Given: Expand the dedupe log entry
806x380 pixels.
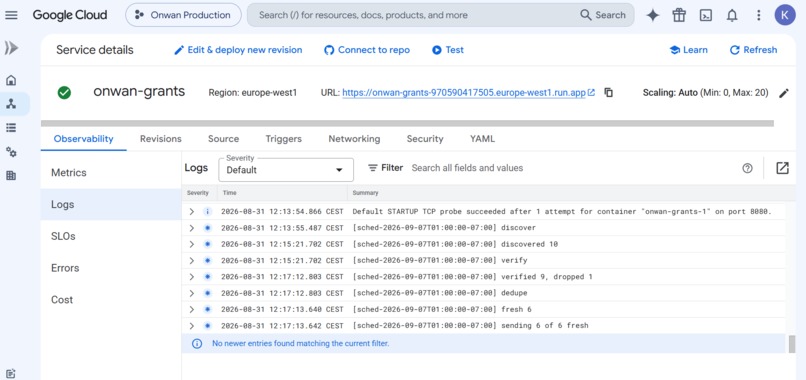Looking at the screenshot, I should pyautogui.click(x=192, y=293).
